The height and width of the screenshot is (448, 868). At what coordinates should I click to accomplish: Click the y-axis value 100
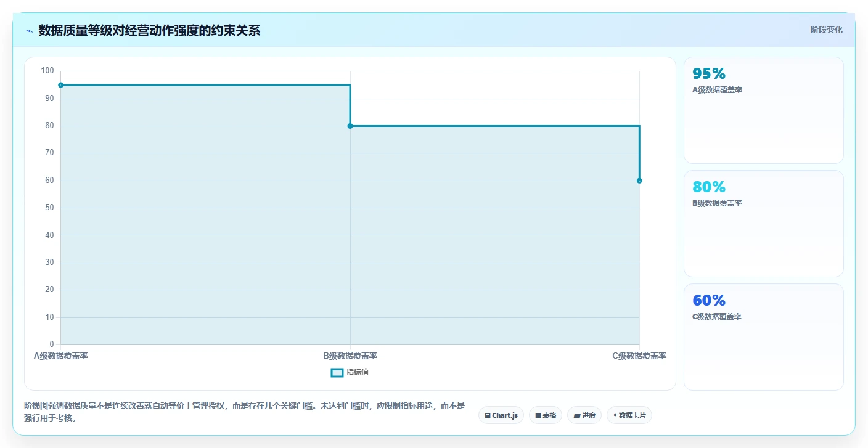[47, 71]
